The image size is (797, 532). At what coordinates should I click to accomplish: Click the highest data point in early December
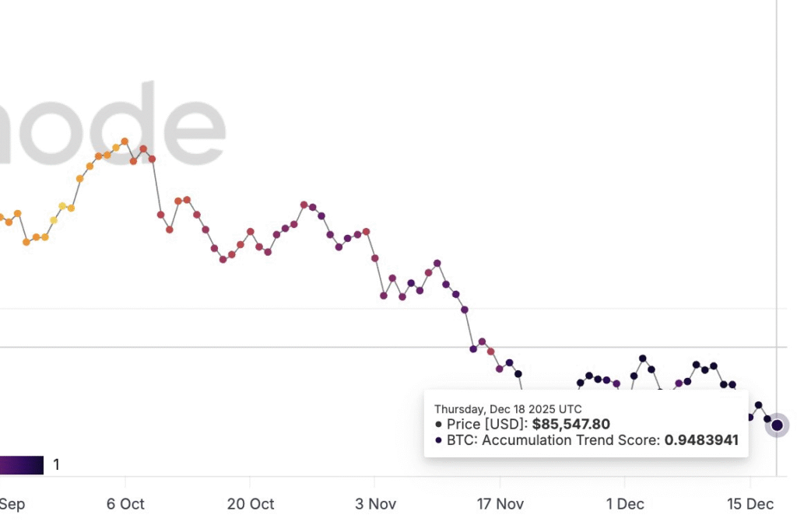[x=643, y=359]
